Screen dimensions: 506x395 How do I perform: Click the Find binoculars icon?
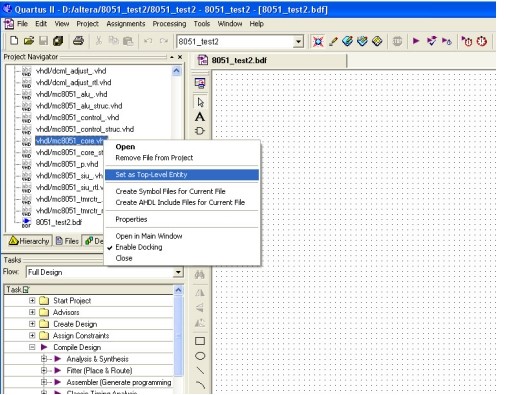[200, 275]
